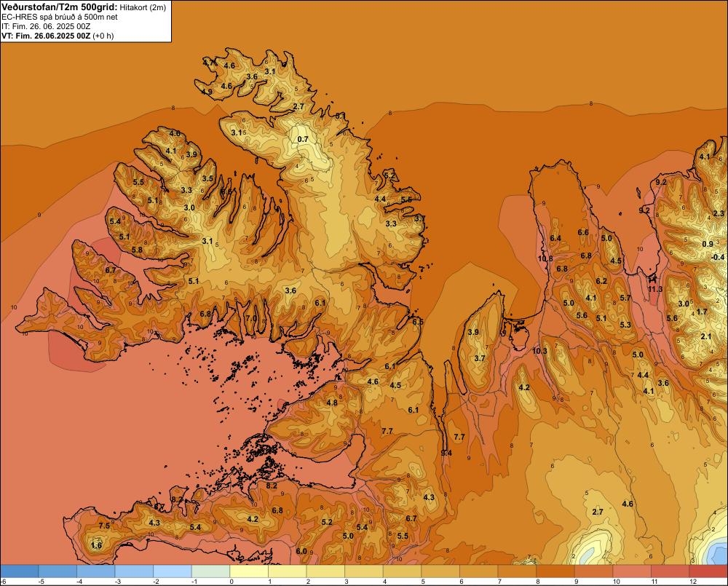This screenshot has width=728, height=586.
Task: Click the colorbar swatch between -6 and -5
Action: (x=19, y=571)
